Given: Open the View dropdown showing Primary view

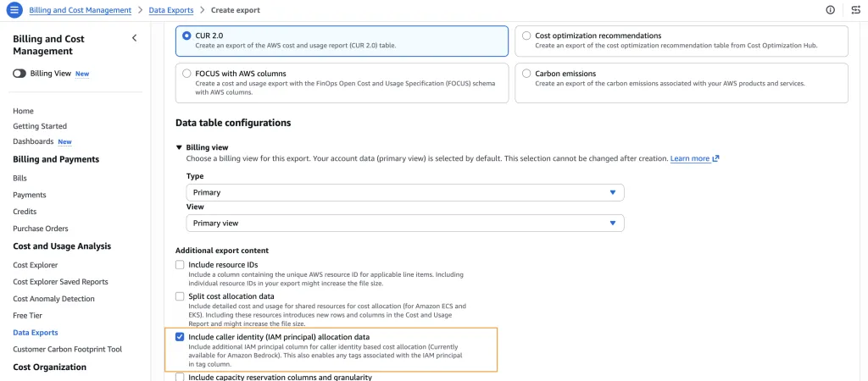Looking at the screenshot, I should coord(405,224).
